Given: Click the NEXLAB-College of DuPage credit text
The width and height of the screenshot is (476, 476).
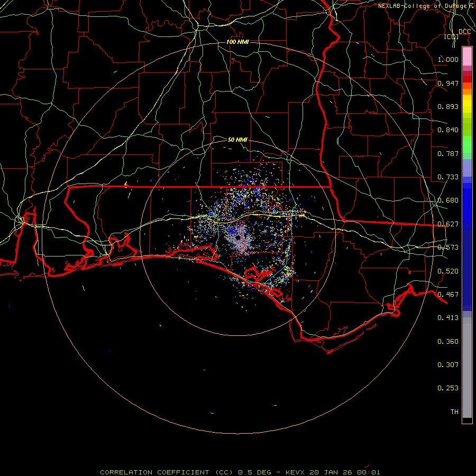Looking at the screenshot, I should click(x=426, y=6).
